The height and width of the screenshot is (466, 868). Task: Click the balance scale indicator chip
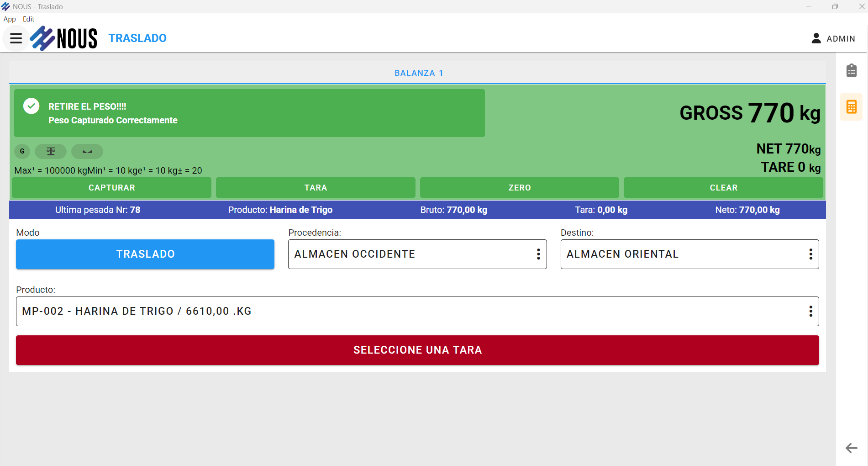(x=51, y=151)
